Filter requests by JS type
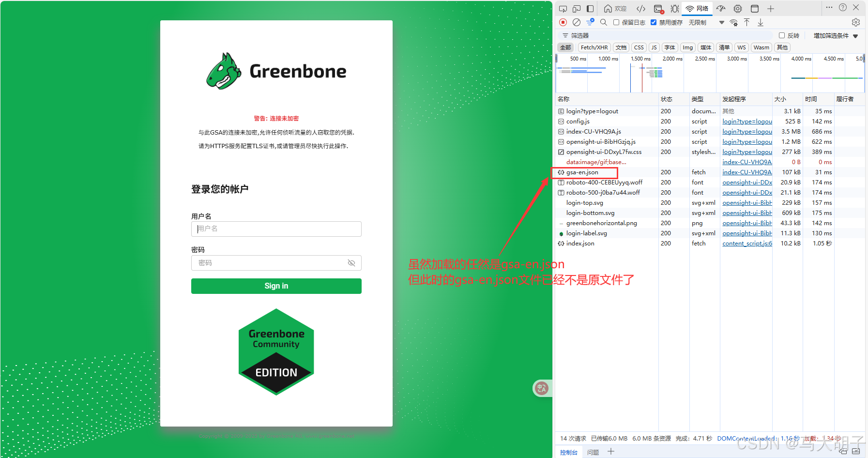 point(654,47)
